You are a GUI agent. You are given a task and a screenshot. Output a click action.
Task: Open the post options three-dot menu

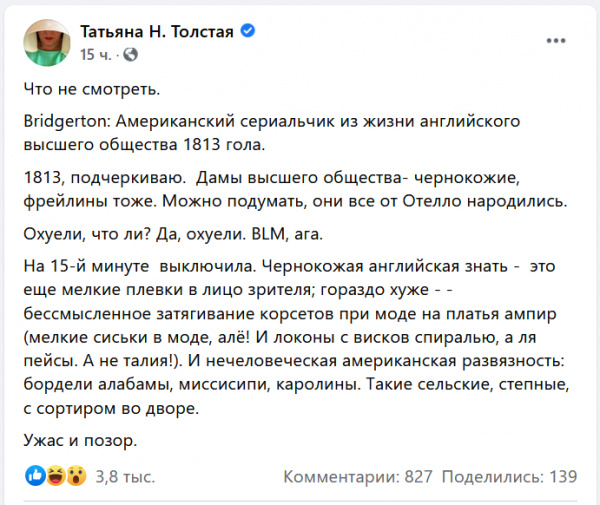click(x=556, y=41)
